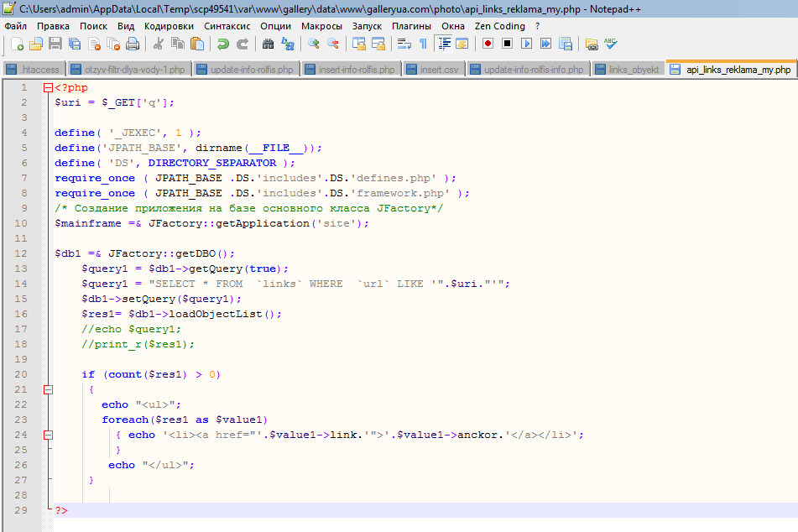Image resolution: width=798 pixels, height=532 pixels.
Task: Click the word loadObjectList on line 16
Action: coord(216,314)
